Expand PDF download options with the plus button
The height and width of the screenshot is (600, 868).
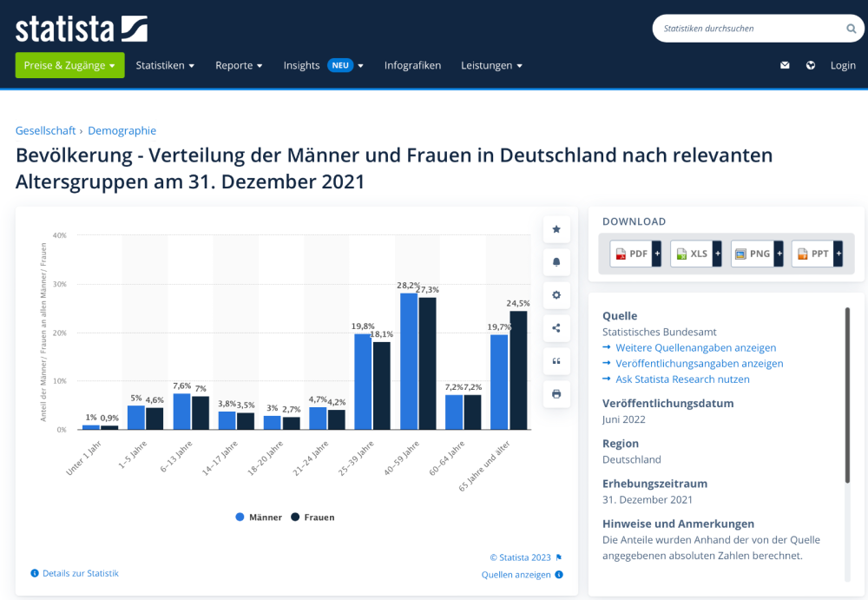point(658,253)
